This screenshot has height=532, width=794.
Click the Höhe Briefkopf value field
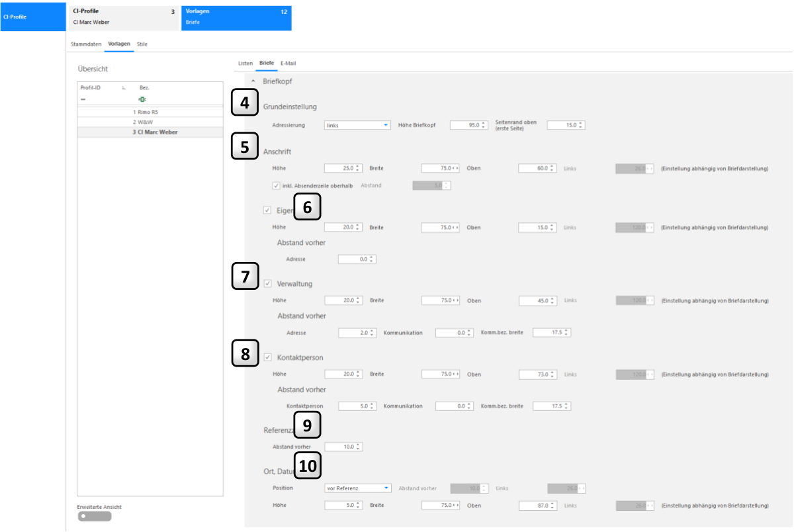469,125
